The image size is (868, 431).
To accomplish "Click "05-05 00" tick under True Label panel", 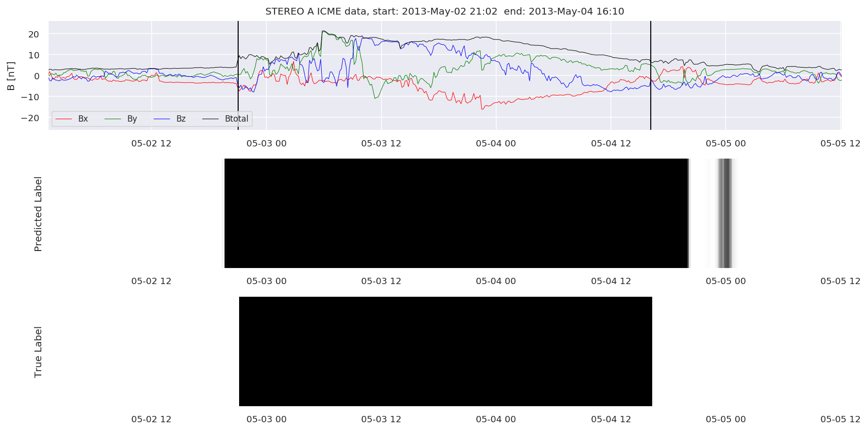I will [x=726, y=419].
